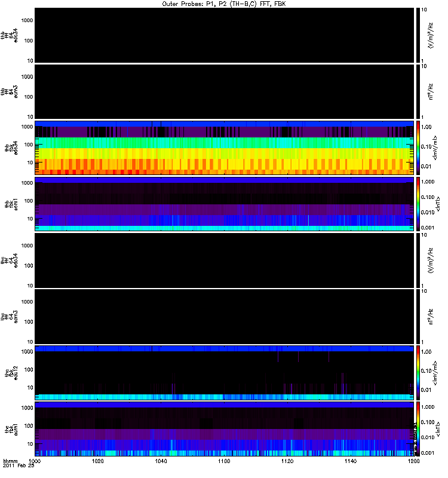Click the x-axis time label '1000'

point(35,461)
